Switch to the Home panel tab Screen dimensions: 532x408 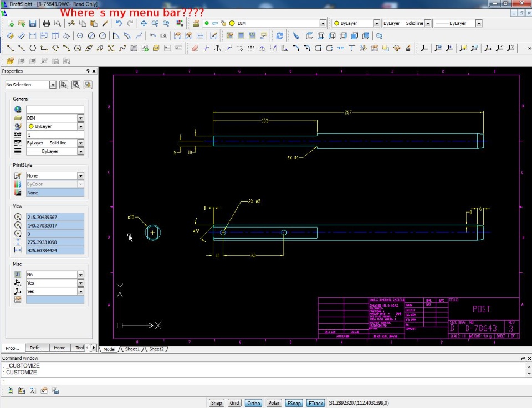[59, 348]
